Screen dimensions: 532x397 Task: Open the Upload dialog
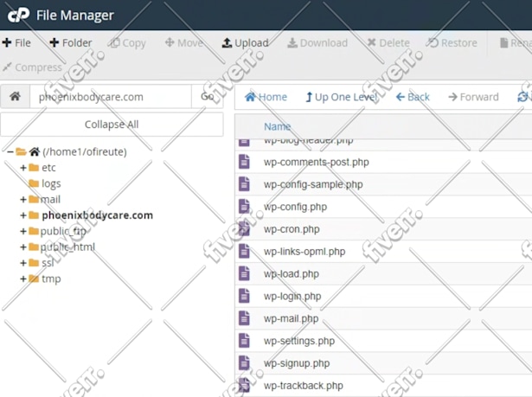(246, 42)
